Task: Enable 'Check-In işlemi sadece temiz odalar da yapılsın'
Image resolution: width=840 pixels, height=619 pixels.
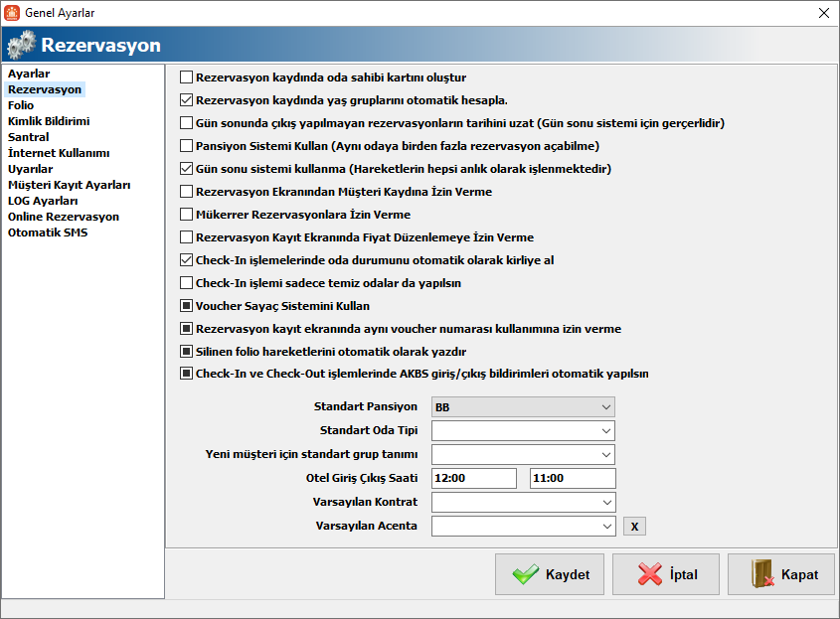Action: point(186,283)
